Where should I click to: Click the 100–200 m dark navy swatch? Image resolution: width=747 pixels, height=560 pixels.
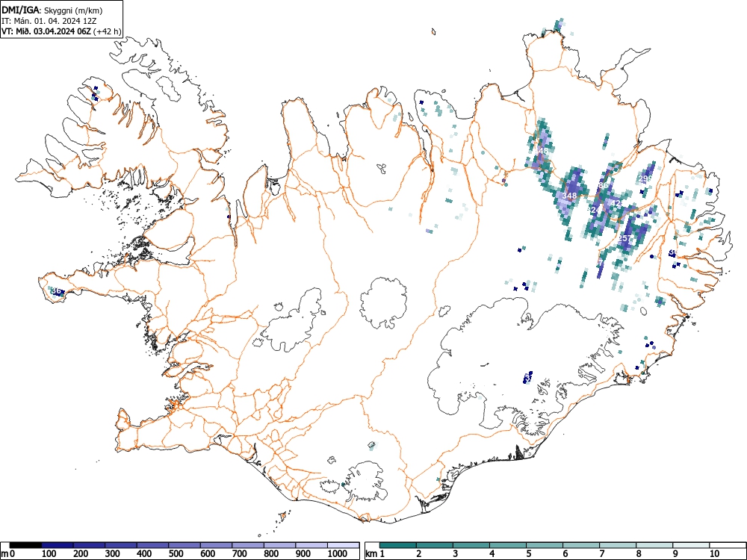[x=58, y=545]
